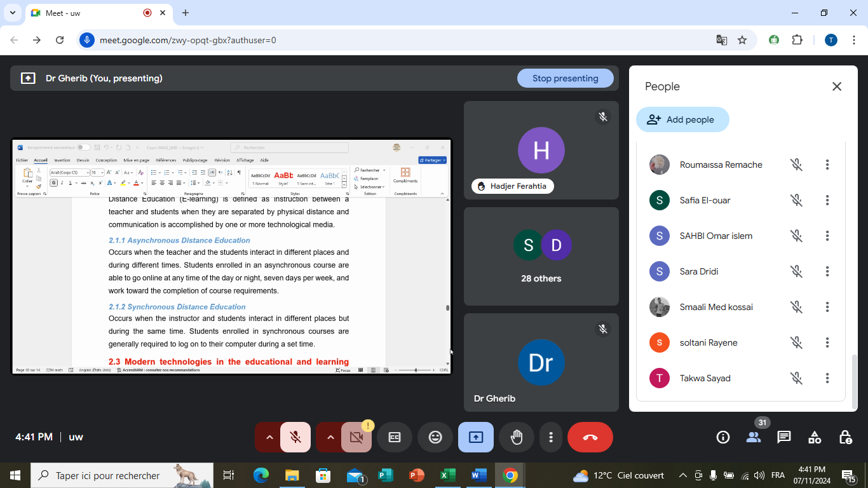Screen dimensions: 868x488
Task: Expand video settings arrow beside camera
Action: (x=330, y=437)
